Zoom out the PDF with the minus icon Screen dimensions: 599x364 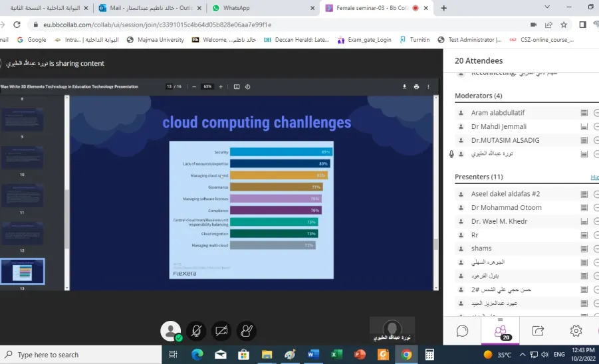[x=194, y=86]
